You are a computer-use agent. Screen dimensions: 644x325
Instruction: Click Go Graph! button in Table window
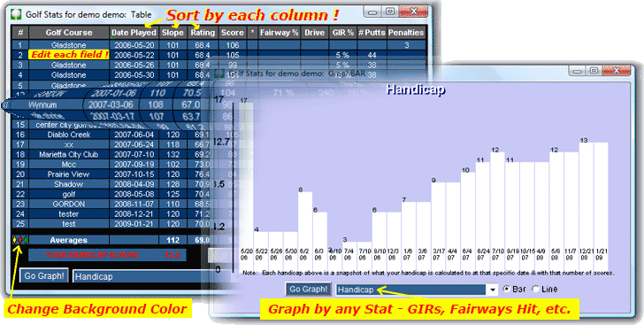point(44,276)
